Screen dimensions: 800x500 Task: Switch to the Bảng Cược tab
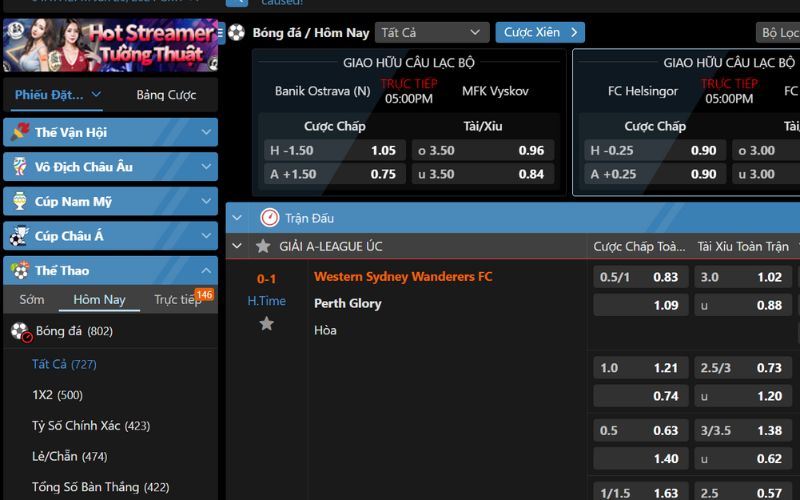[166, 95]
